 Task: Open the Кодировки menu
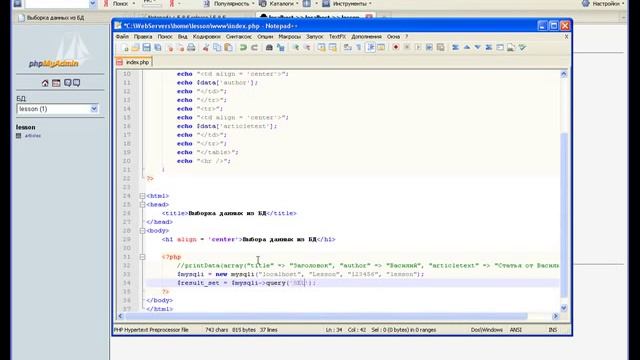(207, 37)
